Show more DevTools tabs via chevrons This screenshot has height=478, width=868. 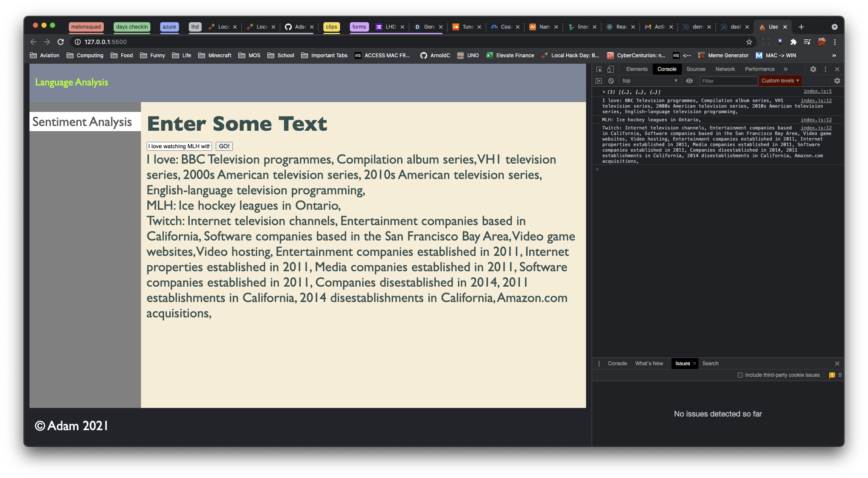(x=785, y=69)
